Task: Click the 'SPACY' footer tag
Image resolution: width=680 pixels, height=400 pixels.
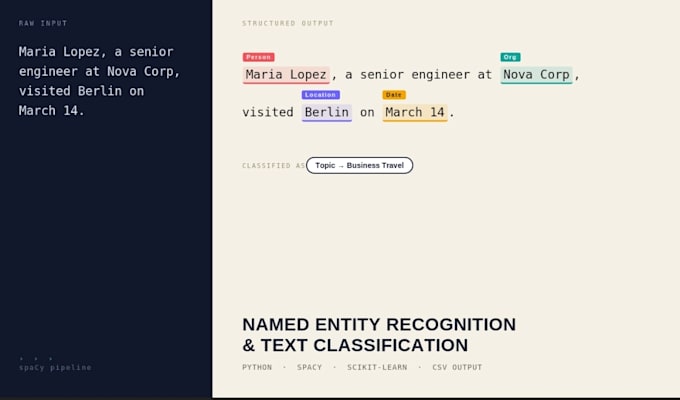Action: click(309, 367)
